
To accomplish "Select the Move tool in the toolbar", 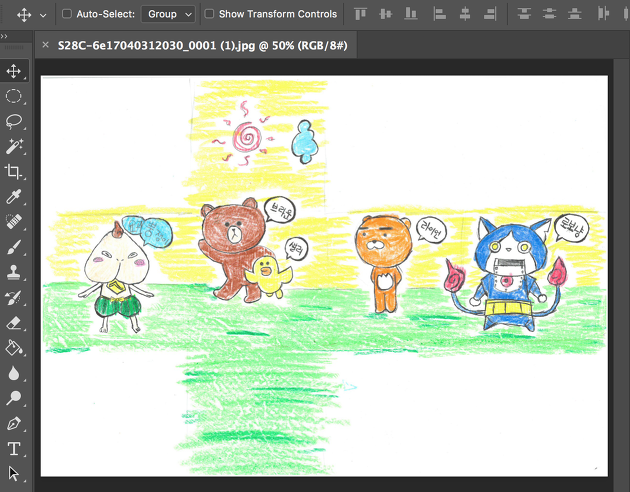I will pyautogui.click(x=14, y=71).
